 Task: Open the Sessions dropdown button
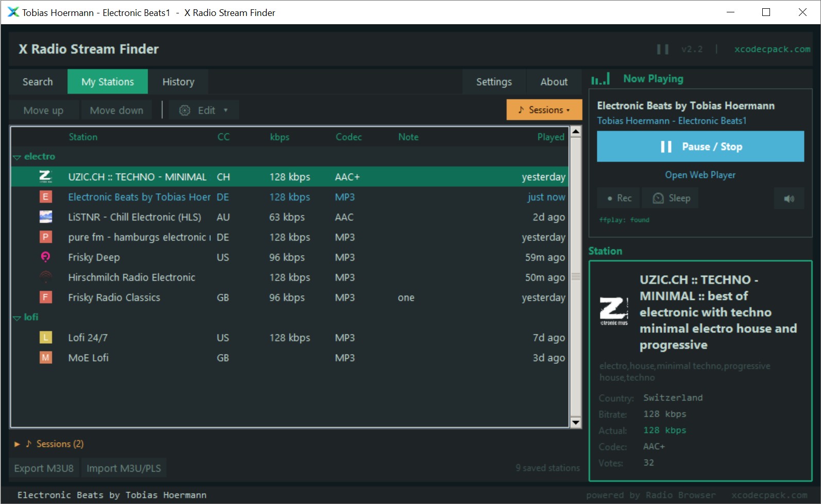(x=544, y=110)
